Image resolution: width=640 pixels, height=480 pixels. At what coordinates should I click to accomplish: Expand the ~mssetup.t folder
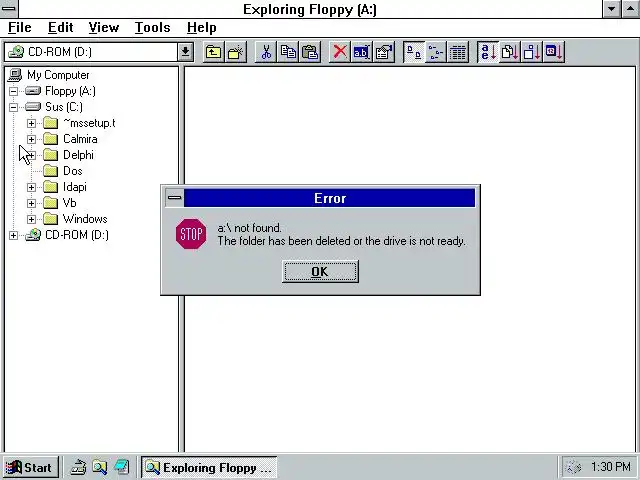[x=31, y=123]
